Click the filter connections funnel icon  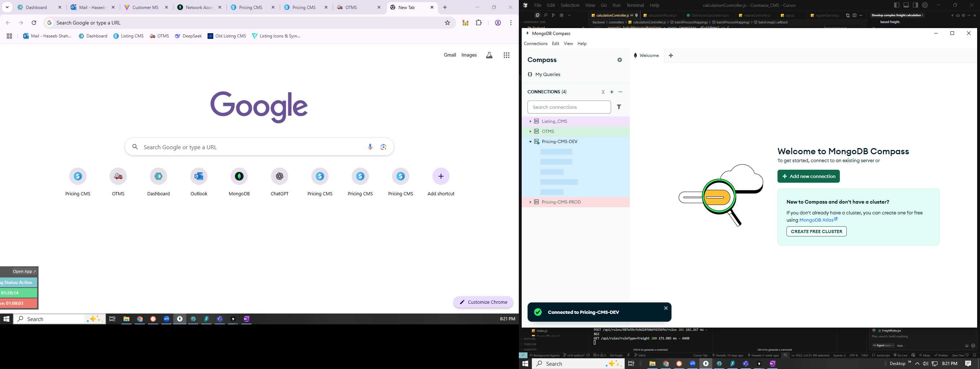click(x=619, y=107)
